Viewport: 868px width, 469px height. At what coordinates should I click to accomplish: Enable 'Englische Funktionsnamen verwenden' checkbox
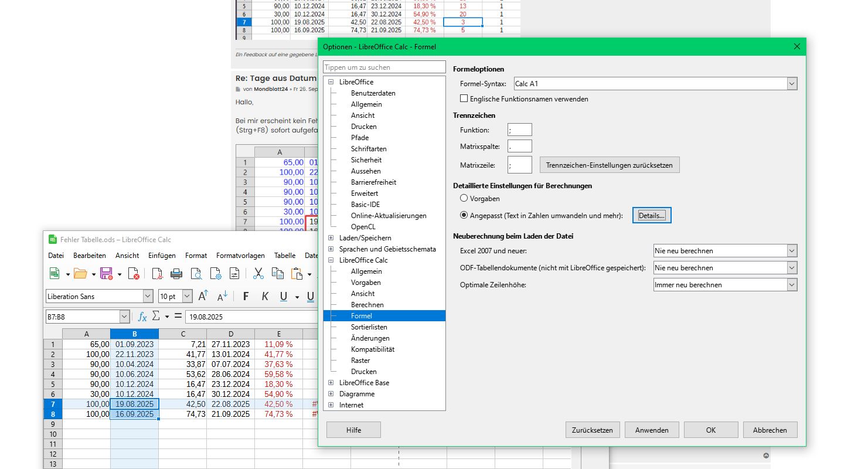click(464, 99)
